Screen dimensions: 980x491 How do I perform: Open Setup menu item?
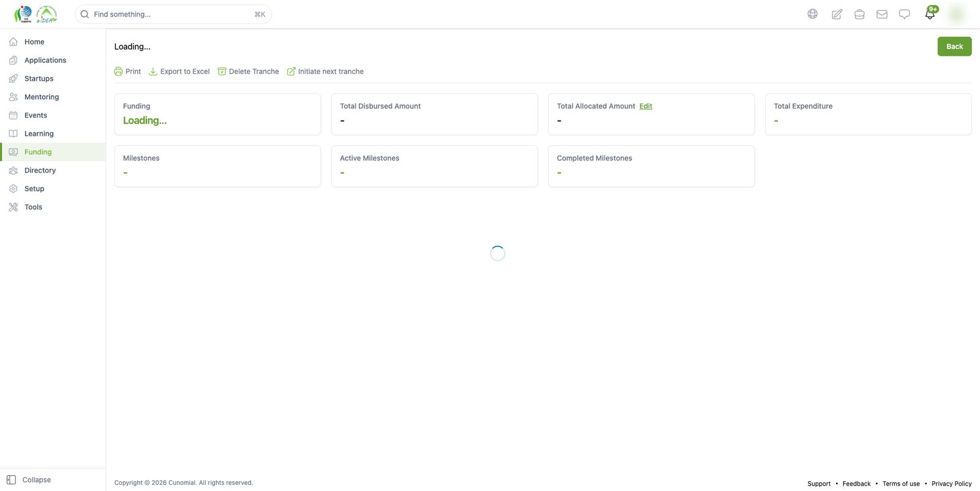53,189
